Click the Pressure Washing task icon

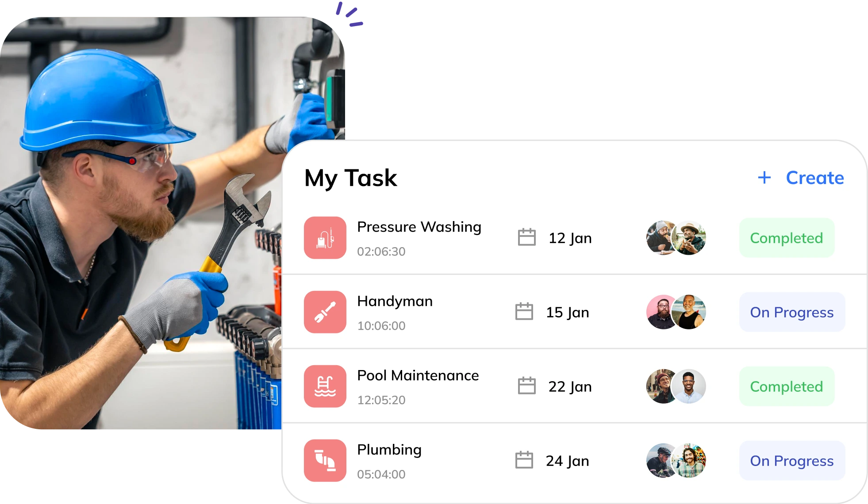coord(324,239)
